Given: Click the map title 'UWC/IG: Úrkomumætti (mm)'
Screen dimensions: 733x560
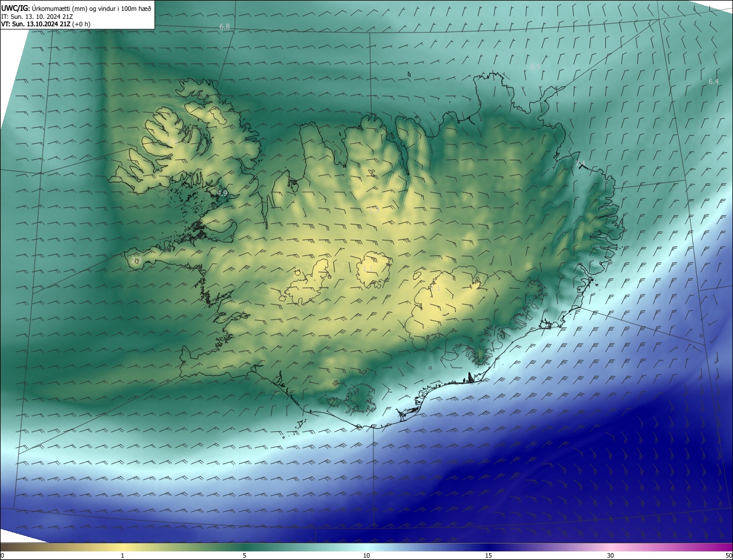Looking at the screenshot, I should click(x=45, y=7).
